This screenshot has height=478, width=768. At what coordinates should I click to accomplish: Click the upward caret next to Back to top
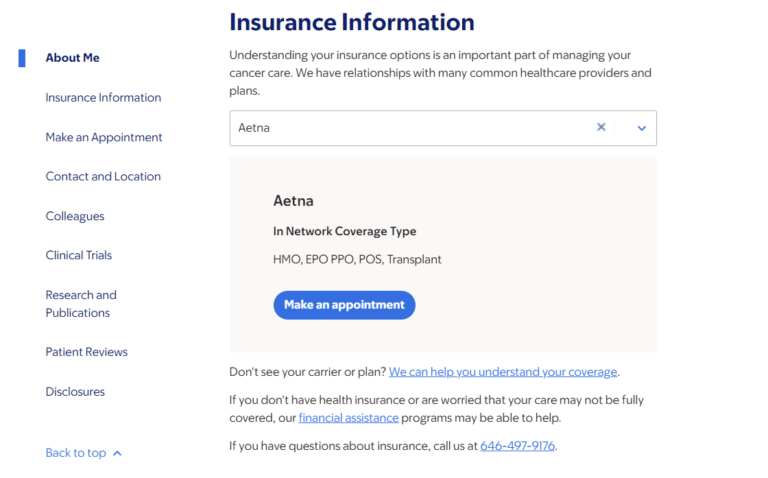coord(118,453)
